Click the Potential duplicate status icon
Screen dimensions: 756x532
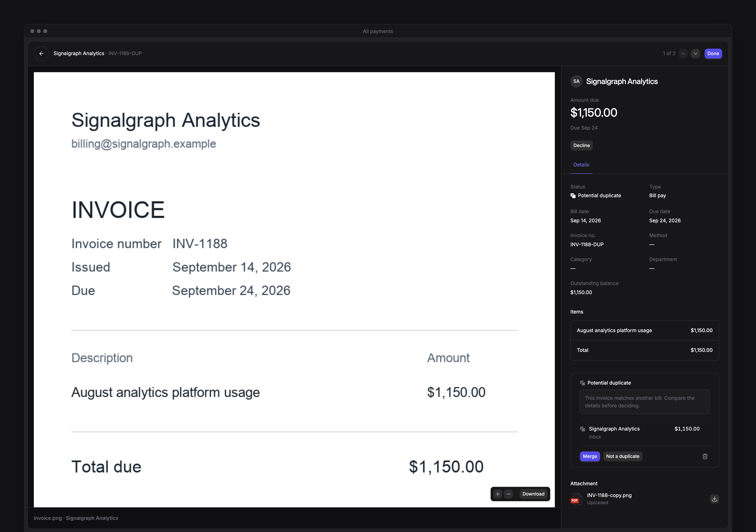click(x=573, y=196)
